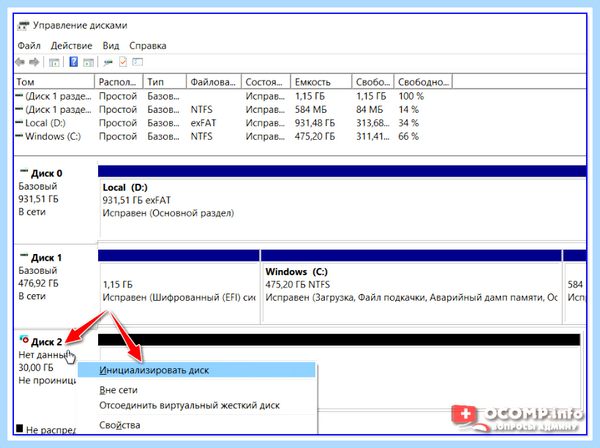Click the Диск 0 drive icon
This screenshot has height=448, width=600.
pyautogui.click(x=24, y=171)
